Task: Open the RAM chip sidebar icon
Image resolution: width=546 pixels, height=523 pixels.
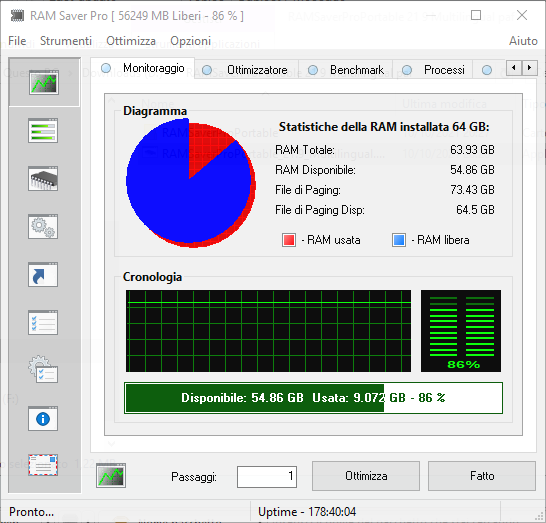Action: pyautogui.click(x=43, y=179)
